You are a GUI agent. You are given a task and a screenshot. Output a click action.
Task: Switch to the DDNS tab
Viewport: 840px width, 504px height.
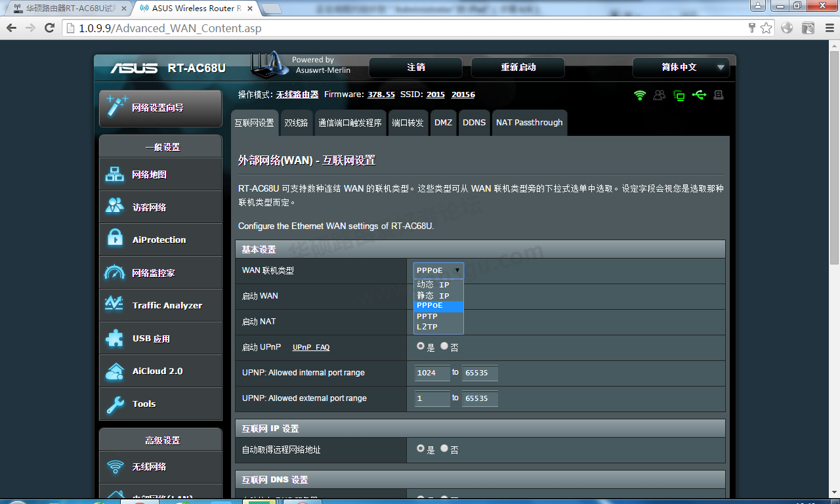tap(474, 123)
